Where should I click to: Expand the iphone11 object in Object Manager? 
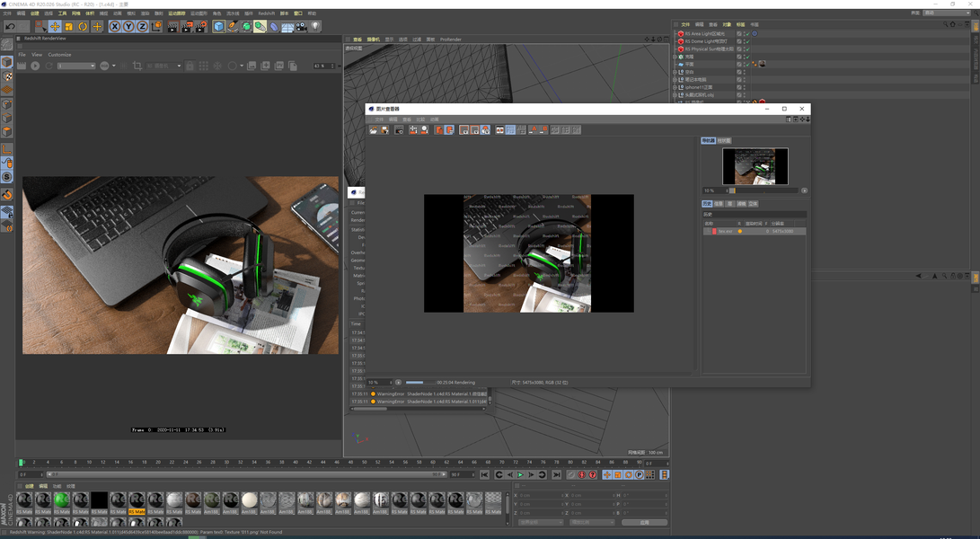pyautogui.click(x=675, y=87)
